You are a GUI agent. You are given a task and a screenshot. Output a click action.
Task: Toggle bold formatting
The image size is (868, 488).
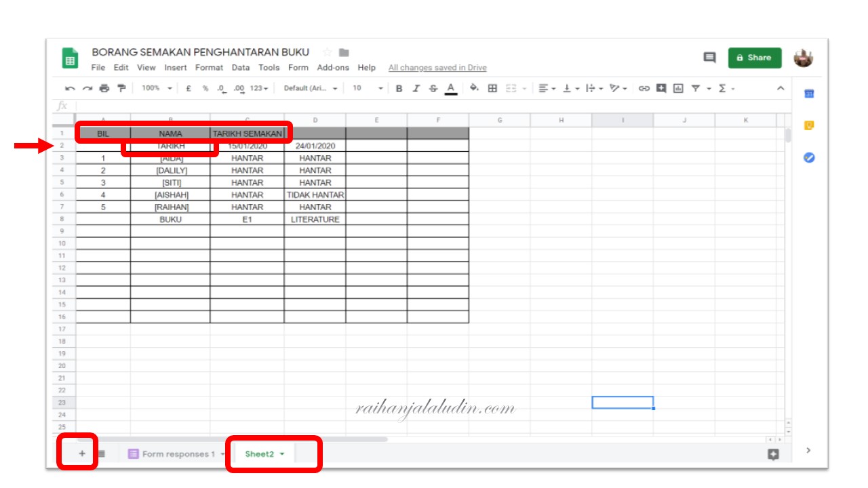pos(399,88)
